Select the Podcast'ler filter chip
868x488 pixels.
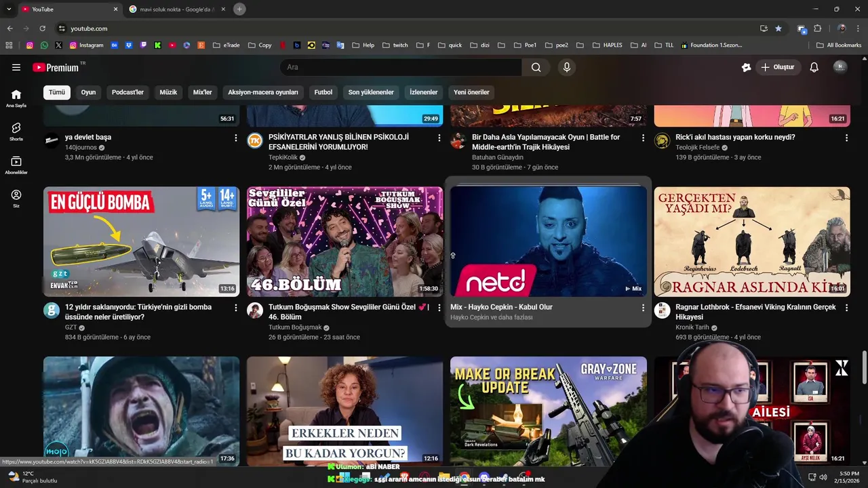point(127,92)
